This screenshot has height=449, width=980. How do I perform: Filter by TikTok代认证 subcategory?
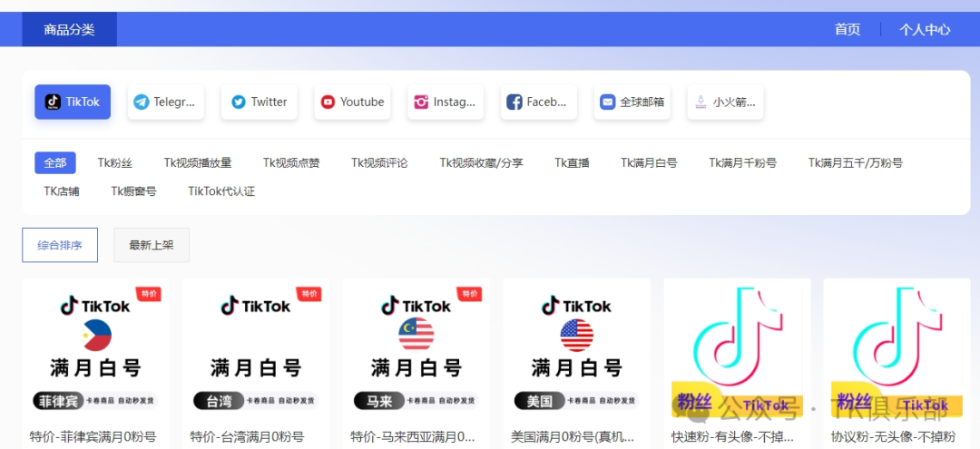pyautogui.click(x=222, y=191)
